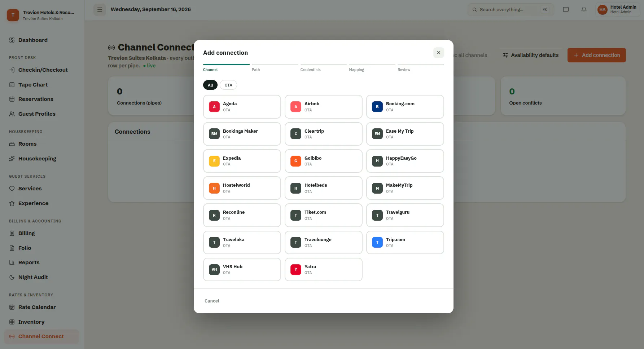The width and height of the screenshot is (644, 349).
Task: Open the Hotel Admin profile menu
Action: 618,10
